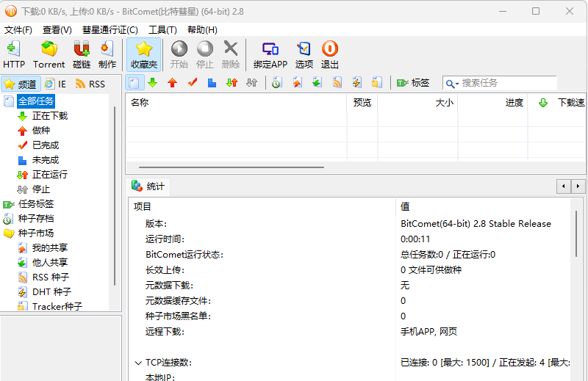The width and height of the screenshot is (588, 381).
Task: Select 停止 in the sidebar tree
Action: pyautogui.click(x=41, y=189)
